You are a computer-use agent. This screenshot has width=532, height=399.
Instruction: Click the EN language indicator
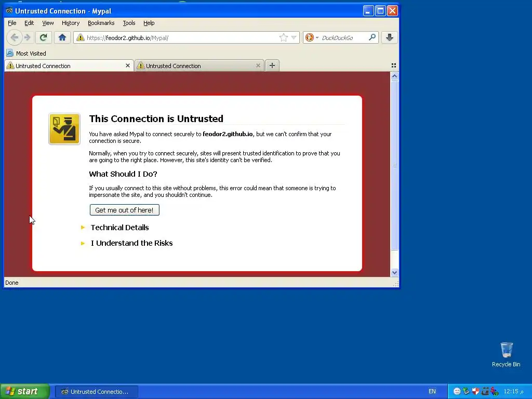(432, 391)
